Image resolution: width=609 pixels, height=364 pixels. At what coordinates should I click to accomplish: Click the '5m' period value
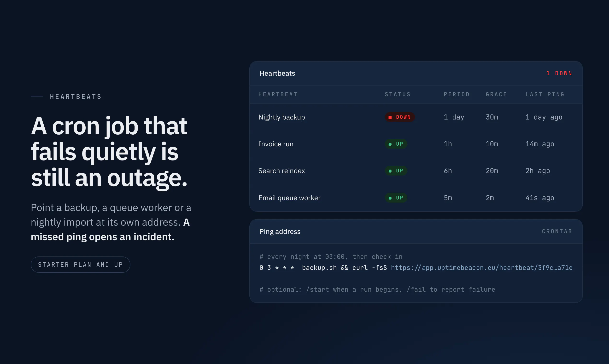click(448, 198)
